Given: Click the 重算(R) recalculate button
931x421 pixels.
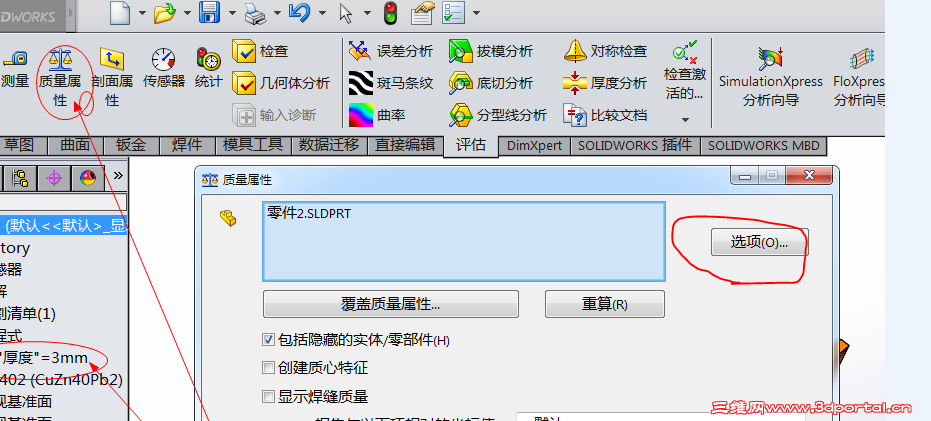Looking at the screenshot, I should (604, 305).
